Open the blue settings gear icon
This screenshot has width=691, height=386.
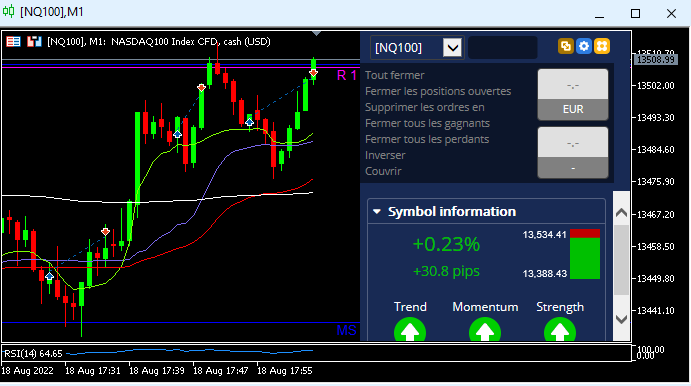pyautogui.click(x=583, y=46)
